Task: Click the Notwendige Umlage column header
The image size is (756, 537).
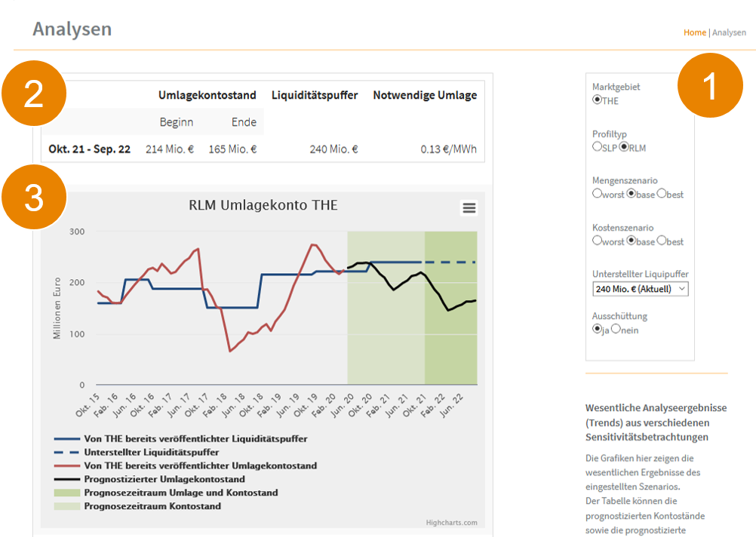Action: click(425, 95)
